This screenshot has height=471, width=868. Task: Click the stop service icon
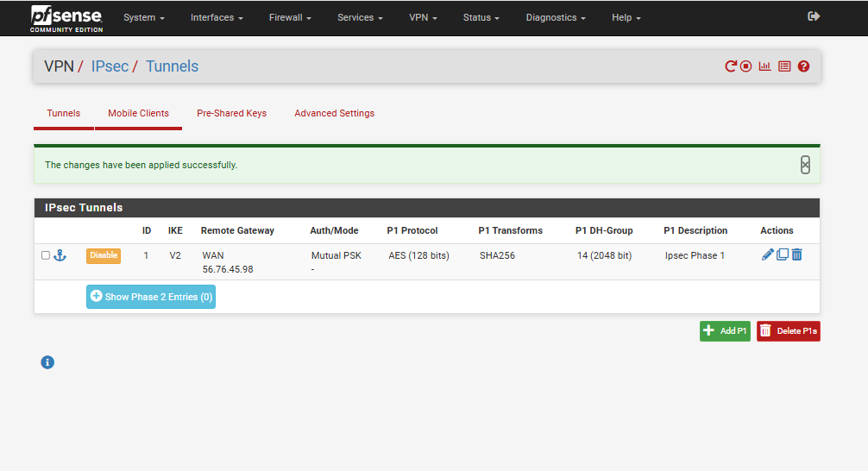click(x=746, y=66)
